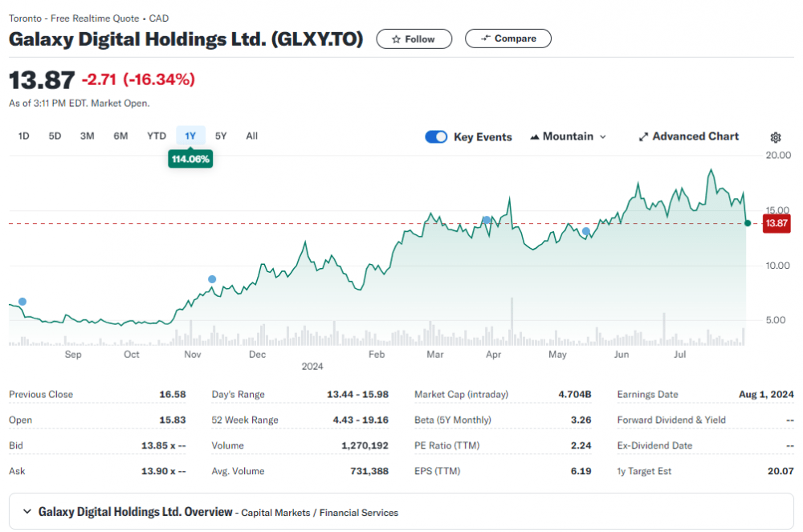This screenshot has height=532, width=803.
Task: Click the 2024 year label under chart
Action: coord(312,366)
